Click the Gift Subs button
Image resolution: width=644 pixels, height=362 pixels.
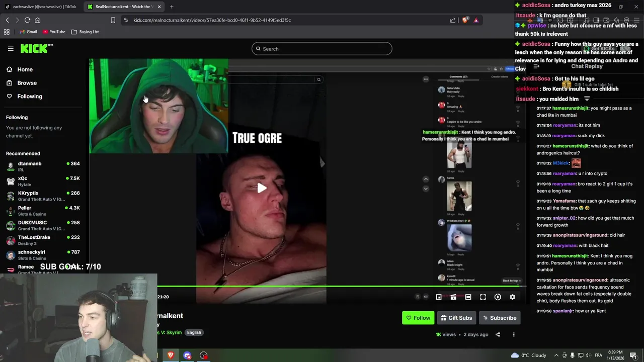tap(456, 318)
